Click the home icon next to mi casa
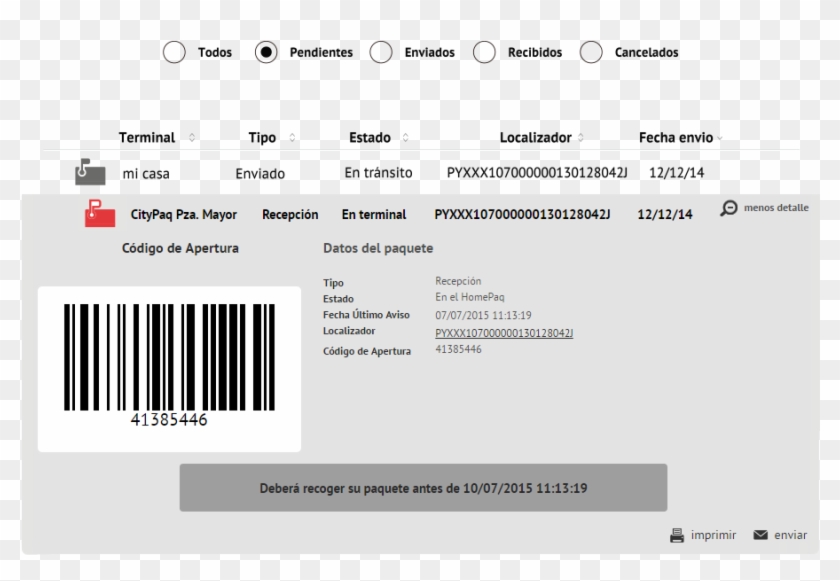Image resolution: width=840 pixels, height=581 pixels. pos(88,172)
